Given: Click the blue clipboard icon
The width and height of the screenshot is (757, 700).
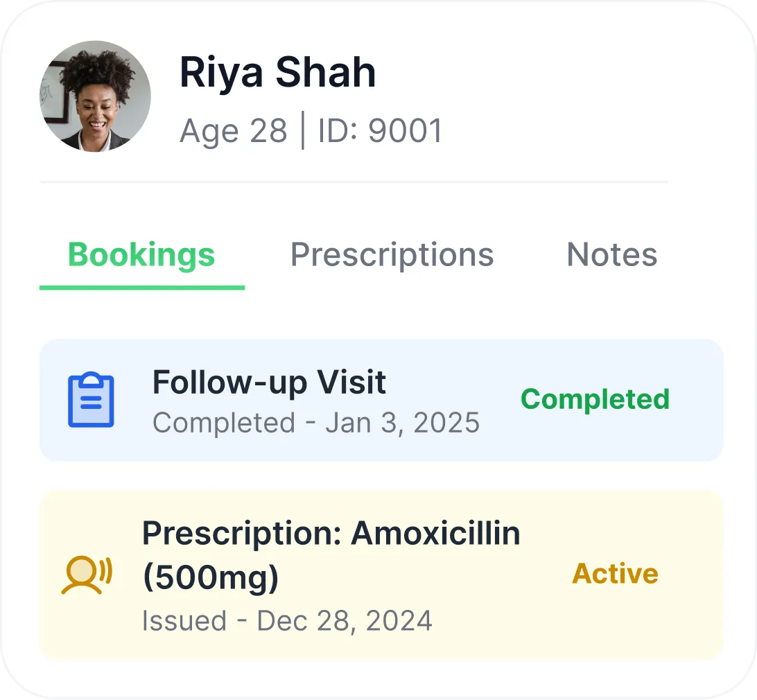Looking at the screenshot, I should pyautogui.click(x=91, y=400).
